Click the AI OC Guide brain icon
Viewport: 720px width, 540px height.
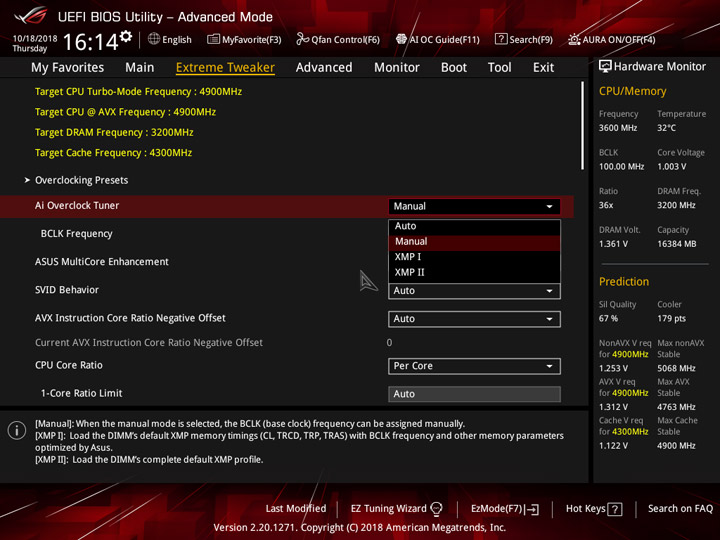point(401,39)
